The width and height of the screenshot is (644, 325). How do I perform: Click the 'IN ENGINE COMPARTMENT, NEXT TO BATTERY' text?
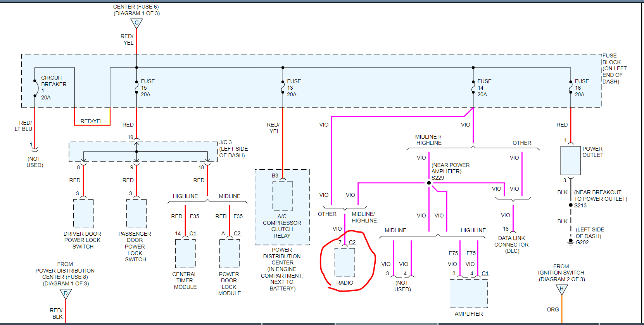(282, 279)
